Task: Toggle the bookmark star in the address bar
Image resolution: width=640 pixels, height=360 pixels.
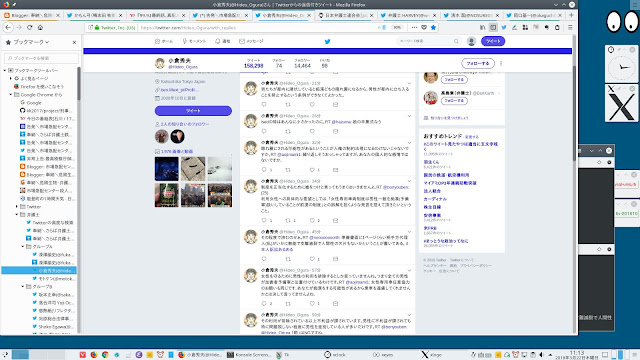Action: pyautogui.click(x=433, y=27)
